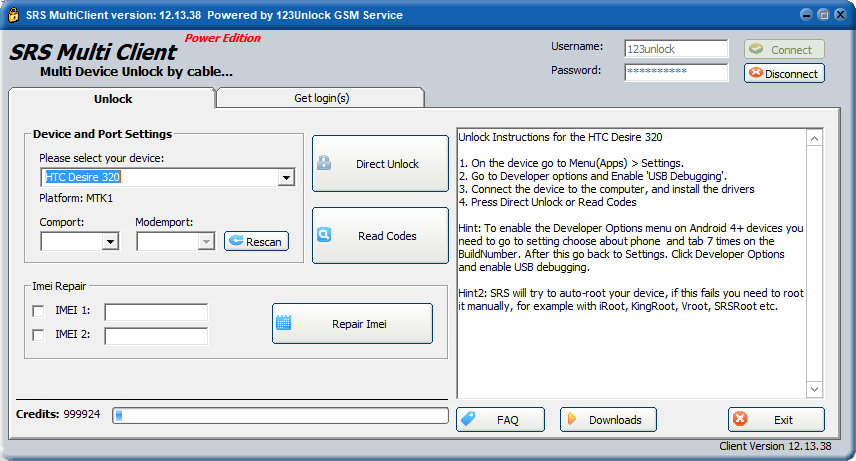Screen dimensions: 856x461
Task: Maximize the SRS MultiClient window
Action: [x=824, y=15]
